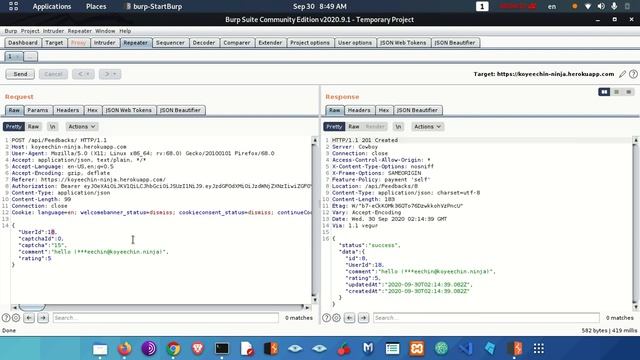This screenshot has width=640, height=360.
Task: Select the top/bottom split layout icon
Action: (617, 92)
